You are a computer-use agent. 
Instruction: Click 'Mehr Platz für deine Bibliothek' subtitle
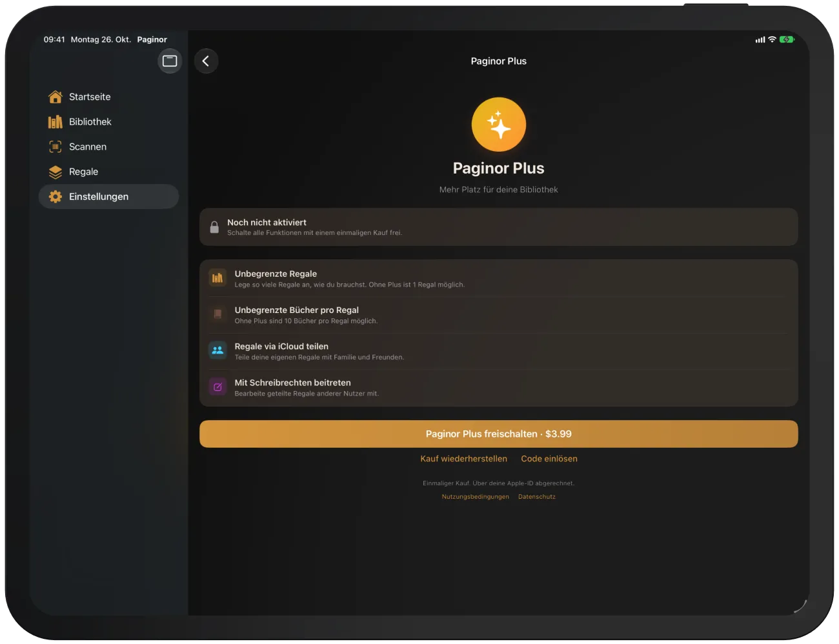pyautogui.click(x=499, y=190)
